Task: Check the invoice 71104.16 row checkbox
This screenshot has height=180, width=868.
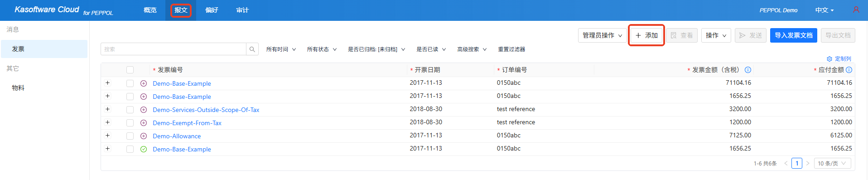Action: coord(130,83)
